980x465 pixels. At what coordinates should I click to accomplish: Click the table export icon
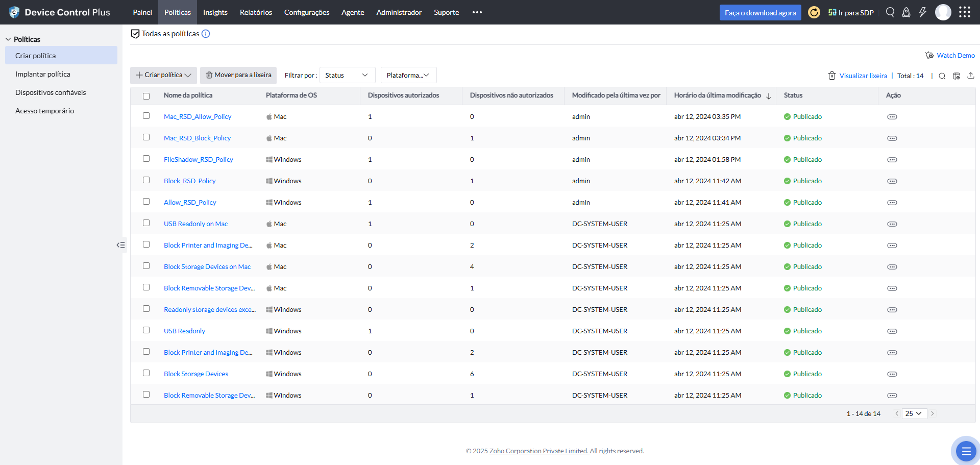pyautogui.click(x=971, y=76)
